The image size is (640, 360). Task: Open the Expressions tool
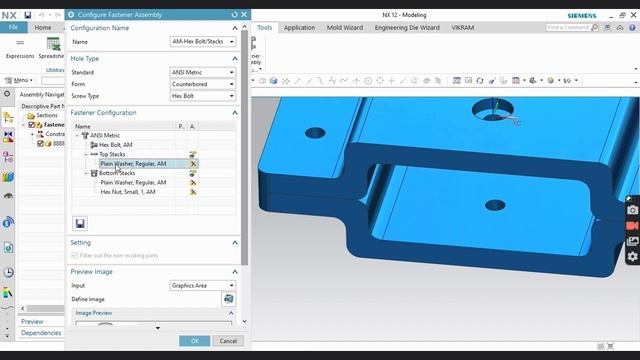(20, 49)
